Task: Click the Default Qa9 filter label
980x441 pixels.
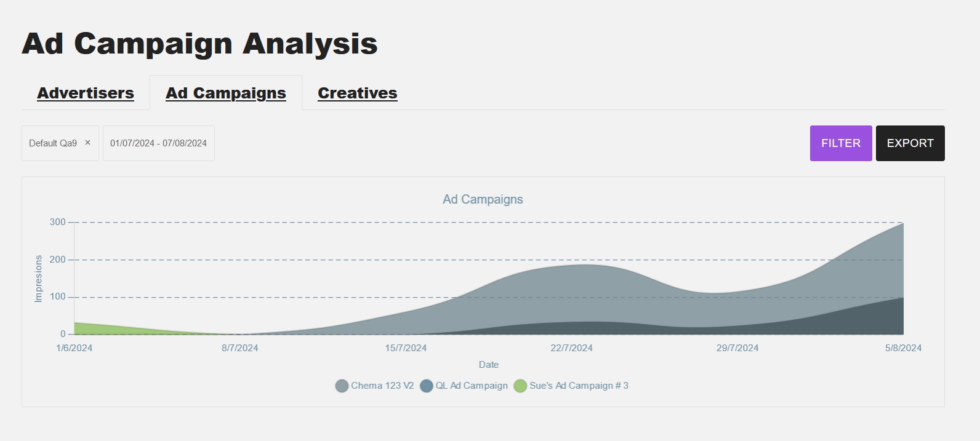Action: [53, 143]
